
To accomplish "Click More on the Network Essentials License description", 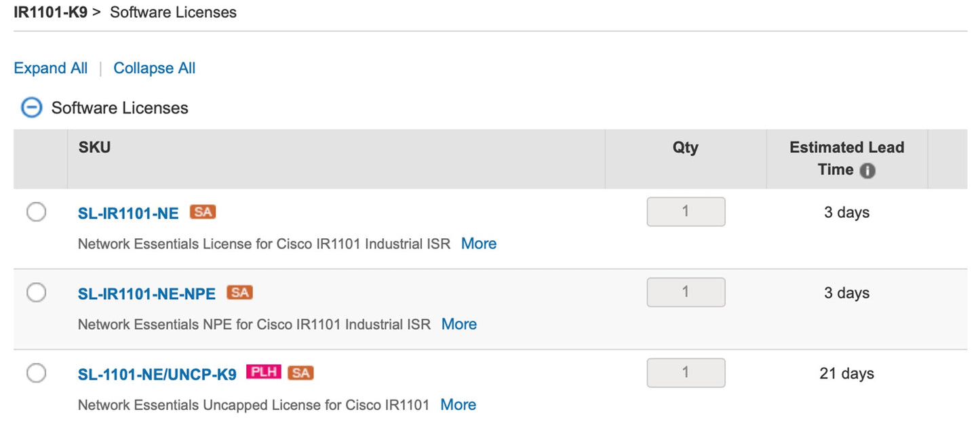I will point(479,244).
